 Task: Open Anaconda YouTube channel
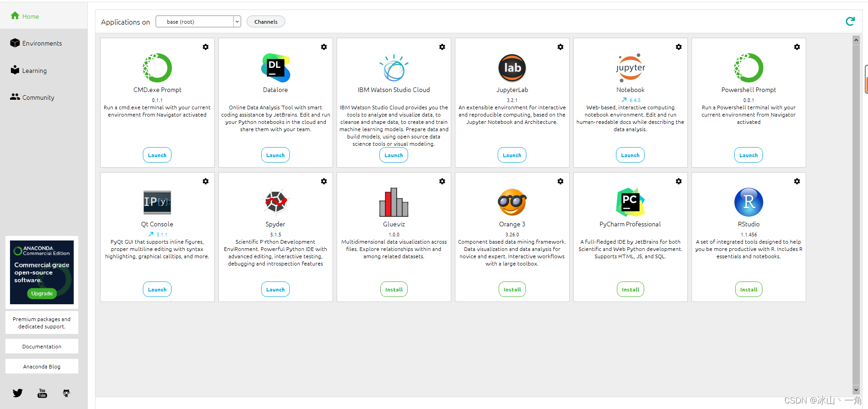42,393
